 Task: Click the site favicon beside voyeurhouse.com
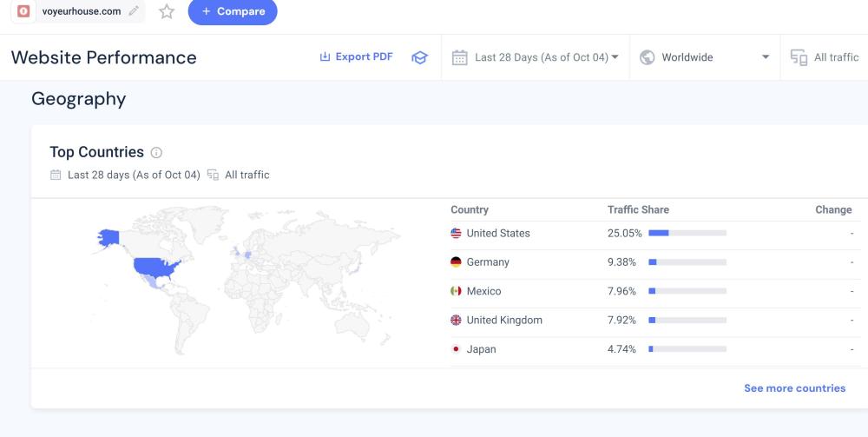(x=24, y=11)
